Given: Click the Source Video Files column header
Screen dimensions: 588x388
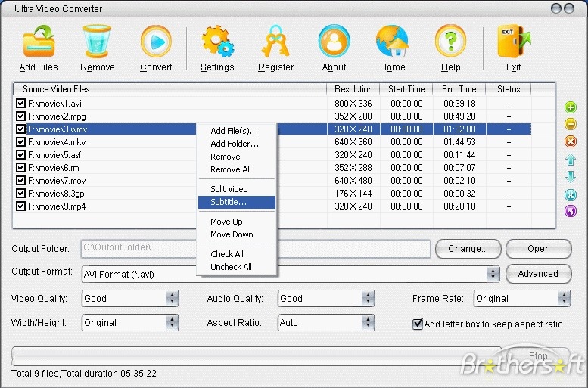Looking at the screenshot, I should pos(170,89).
